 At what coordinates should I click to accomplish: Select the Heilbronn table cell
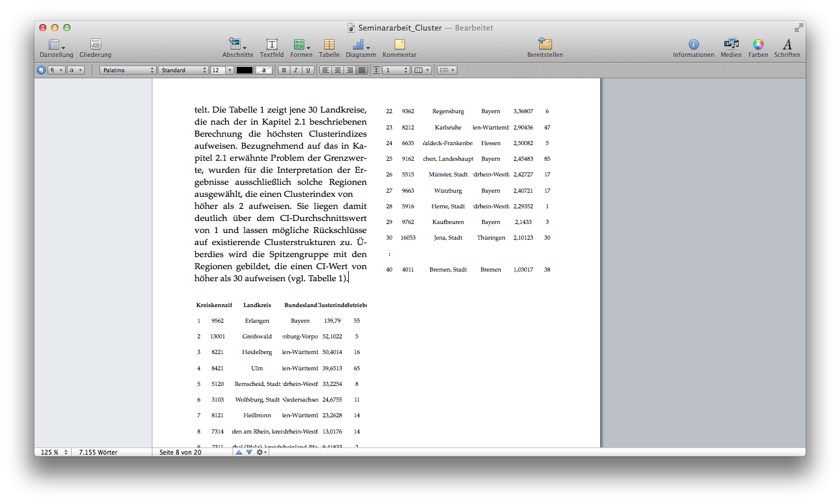tap(257, 415)
